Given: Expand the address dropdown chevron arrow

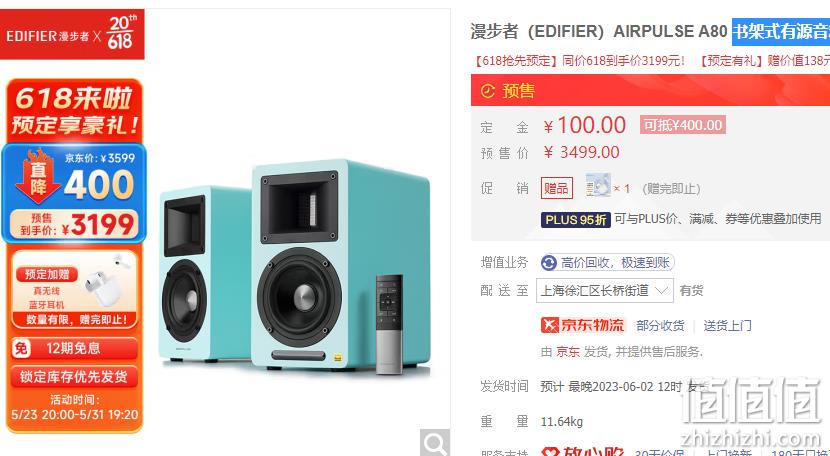Looking at the screenshot, I should tap(661, 290).
